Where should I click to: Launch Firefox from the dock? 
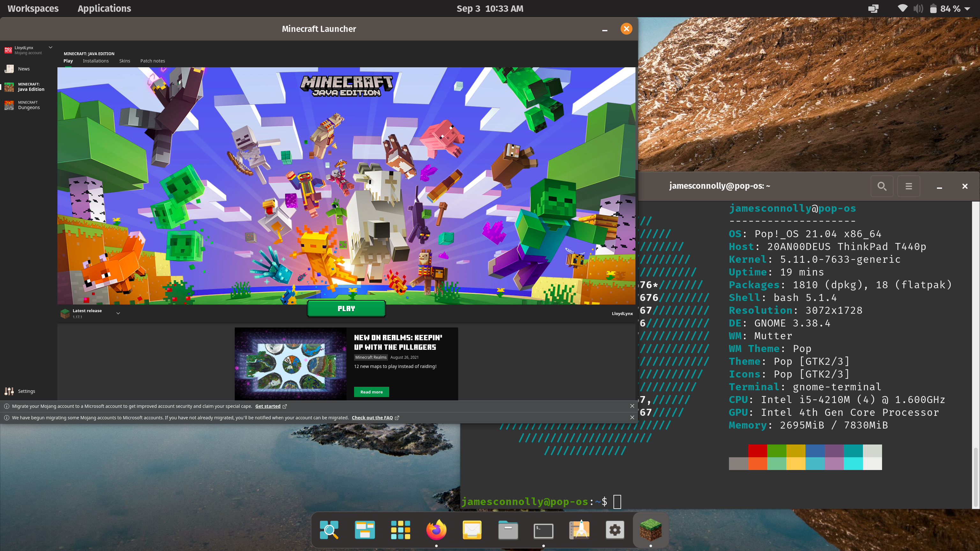[436, 530]
